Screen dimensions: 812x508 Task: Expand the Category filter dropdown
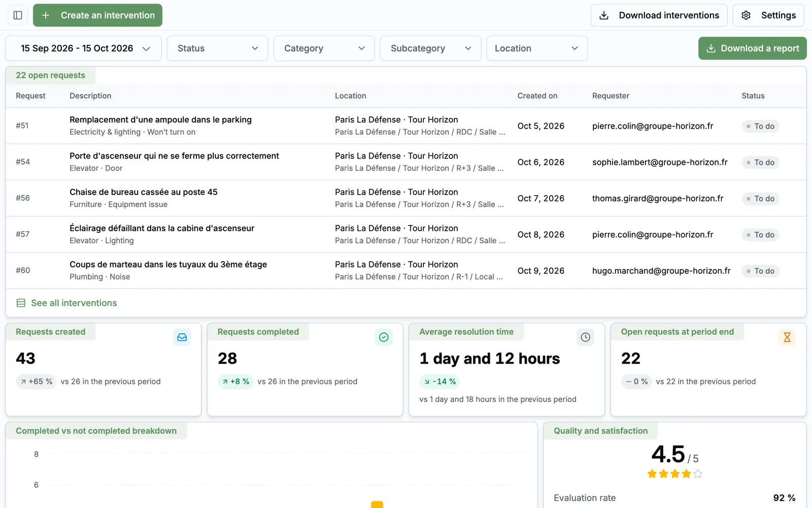(324, 48)
